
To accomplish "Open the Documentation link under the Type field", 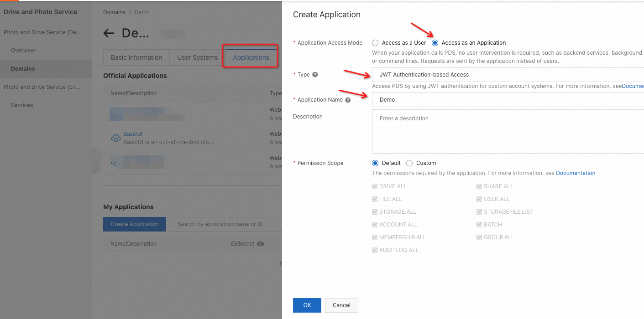I will tap(633, 86).
